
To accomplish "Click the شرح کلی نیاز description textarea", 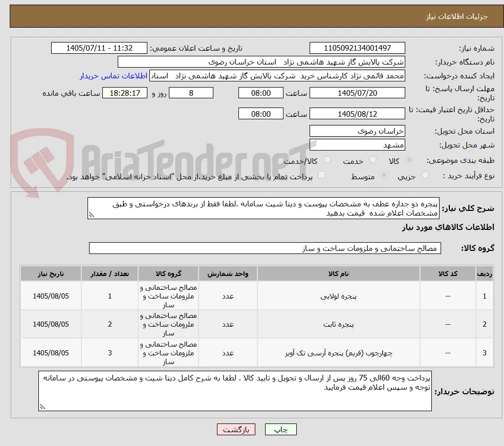I will pos(263,208).
